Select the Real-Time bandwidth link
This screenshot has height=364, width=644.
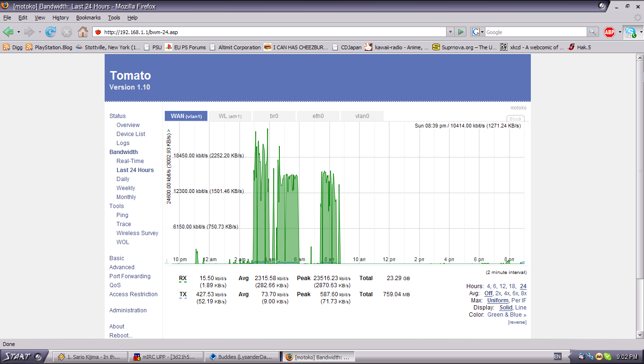130,161
